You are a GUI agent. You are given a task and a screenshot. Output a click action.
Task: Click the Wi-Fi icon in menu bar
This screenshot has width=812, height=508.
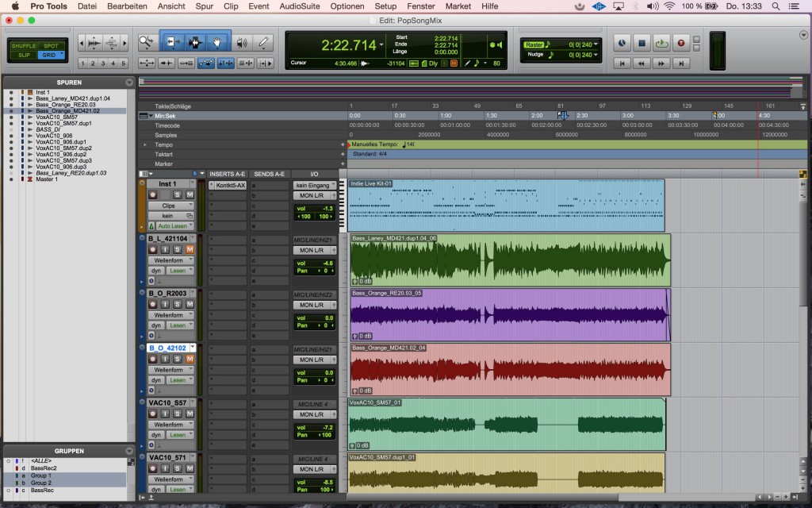[669, 6]
